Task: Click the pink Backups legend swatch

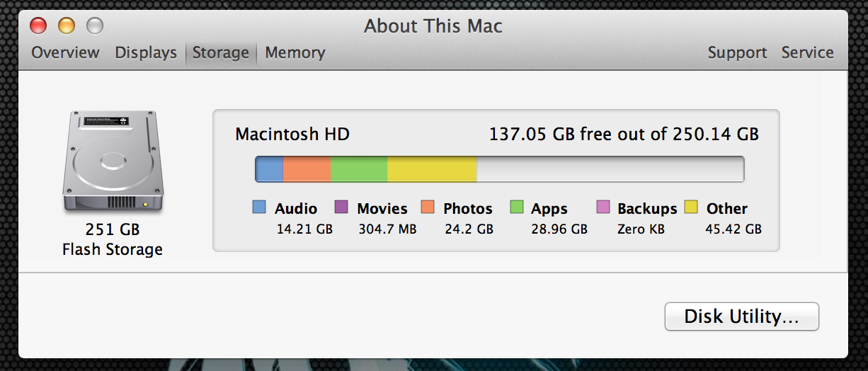Action: pyautogui.click(x=603, y=207)
